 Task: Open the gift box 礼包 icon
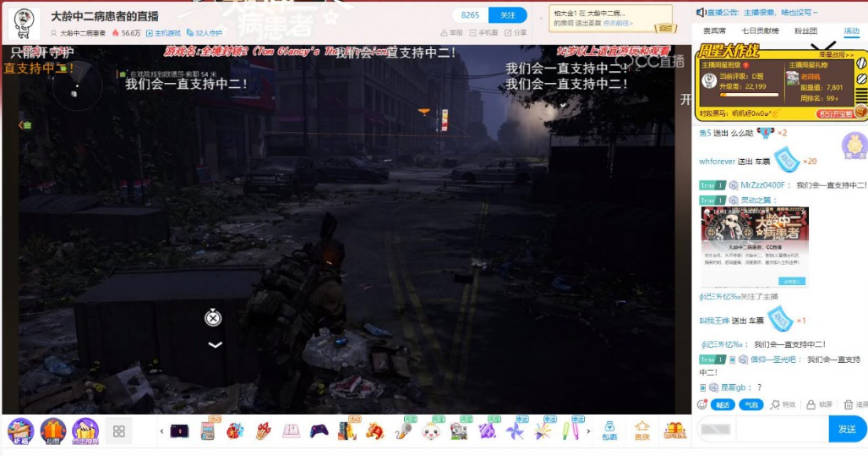tap(53, 431)
